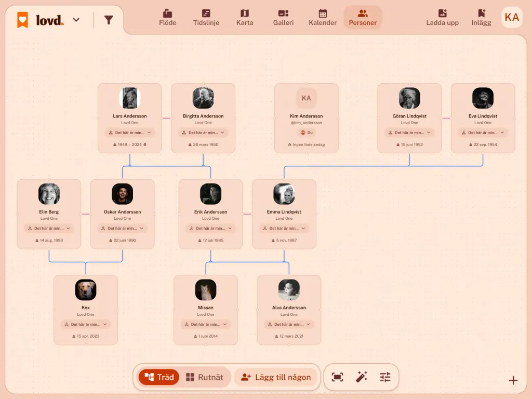Click Birgitta Andersson's portrait photo

coord(203,98)
